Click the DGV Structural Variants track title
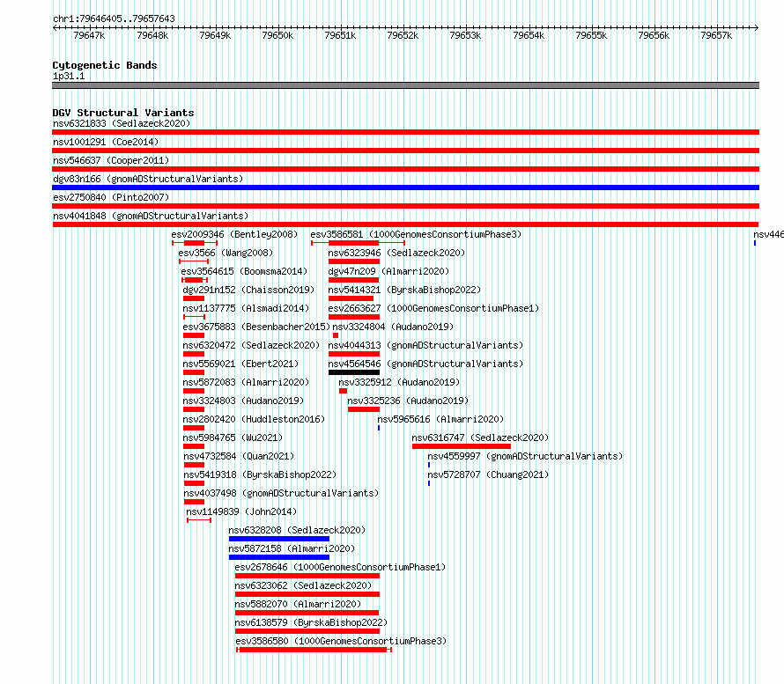The width and height of the screenshot is (784, 684). [123, 113]
